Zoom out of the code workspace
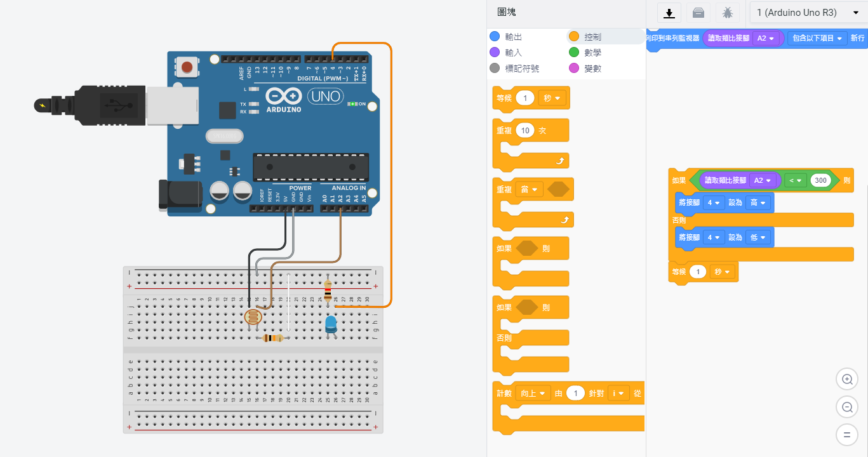 (x=846, y=407)
